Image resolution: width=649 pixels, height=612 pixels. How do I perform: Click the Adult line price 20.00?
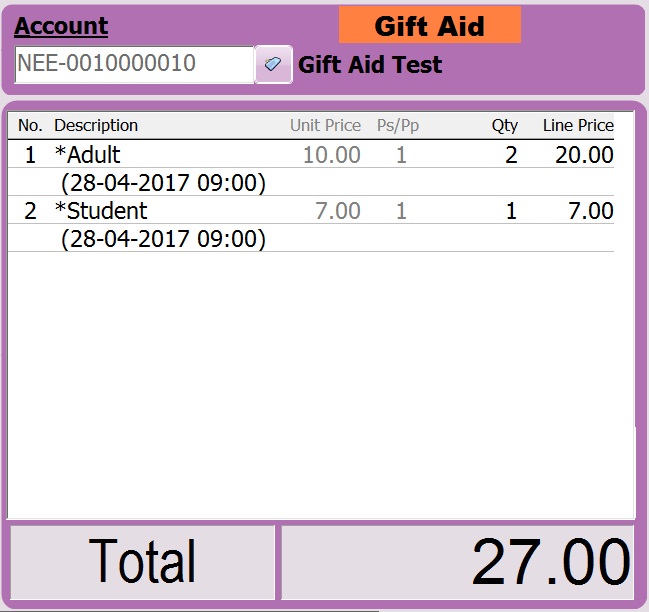coord(584,155)
